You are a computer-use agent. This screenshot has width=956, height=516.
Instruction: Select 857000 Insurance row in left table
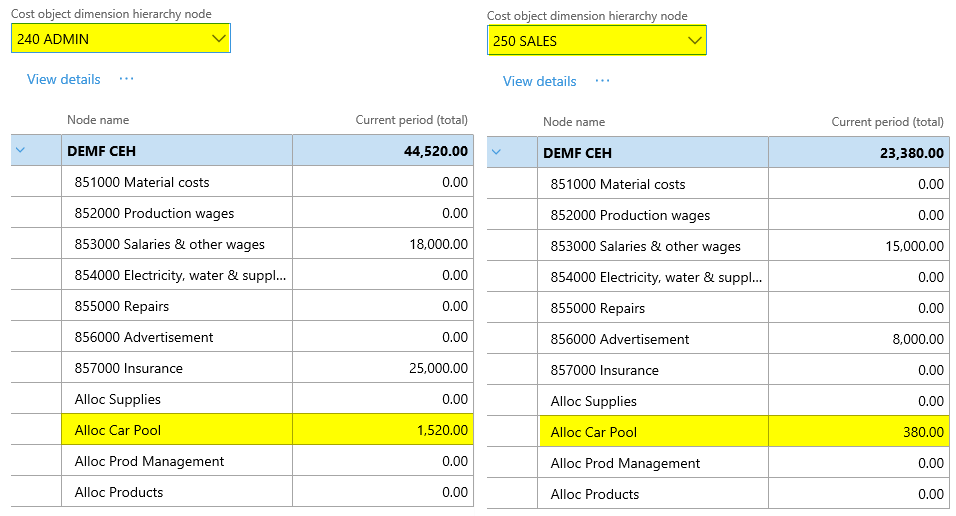[129, 368]
